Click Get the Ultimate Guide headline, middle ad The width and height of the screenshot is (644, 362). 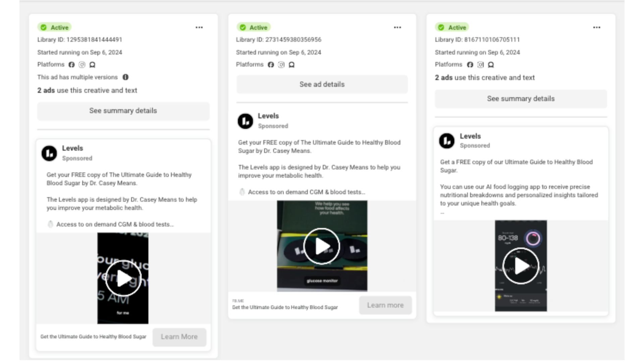click(x=285, y=307)
